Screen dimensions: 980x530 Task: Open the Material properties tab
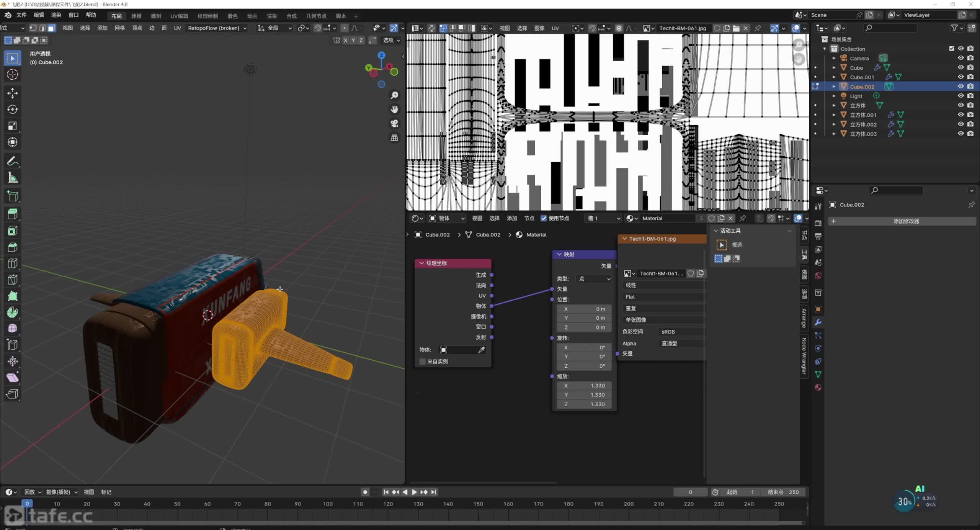tap(818, 388)
